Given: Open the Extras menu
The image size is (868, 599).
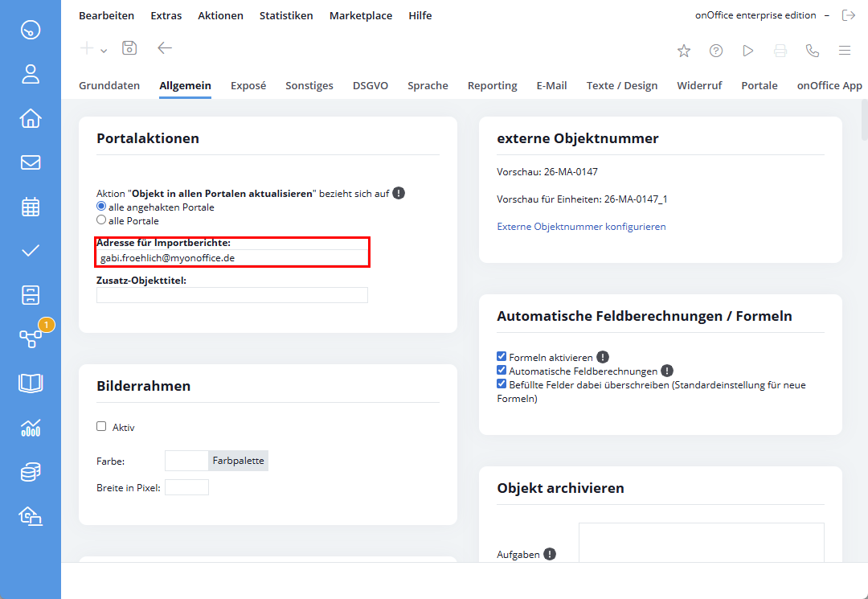Looking at the screenshot, I should coord(166,15).
